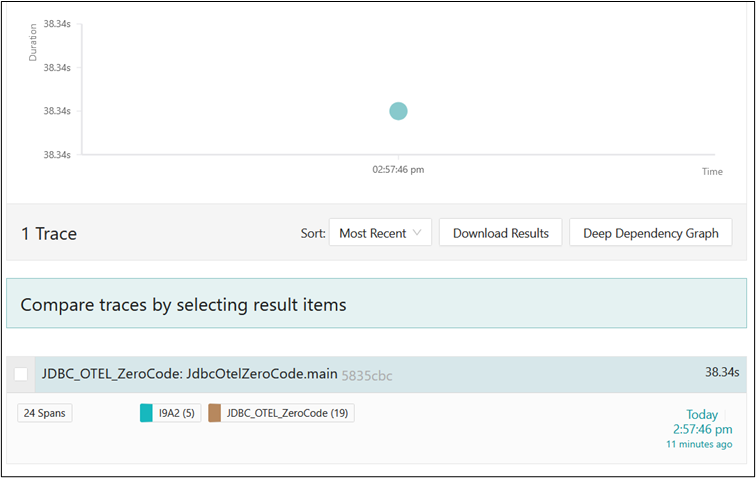This screenshot has height=478, width=756.
Task: Click the Sort dropdown chevron arrow
Action: [418, 233]
